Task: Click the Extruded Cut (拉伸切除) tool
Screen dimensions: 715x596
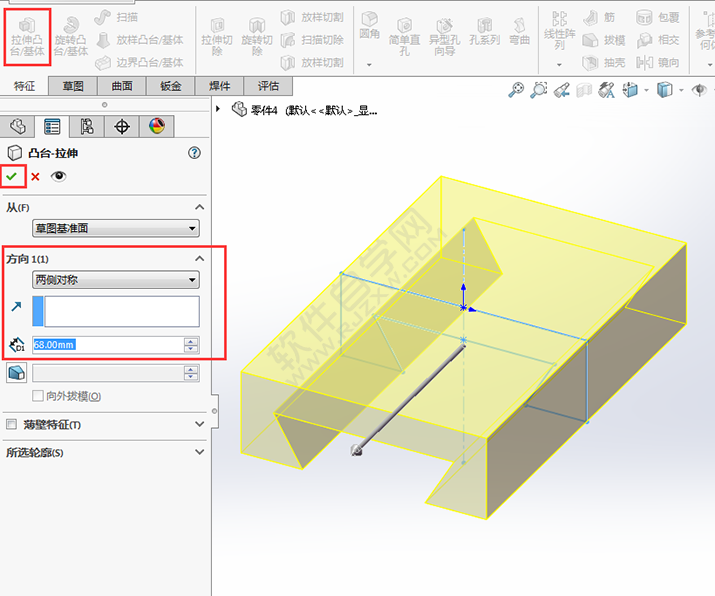Action: [217, 37]
